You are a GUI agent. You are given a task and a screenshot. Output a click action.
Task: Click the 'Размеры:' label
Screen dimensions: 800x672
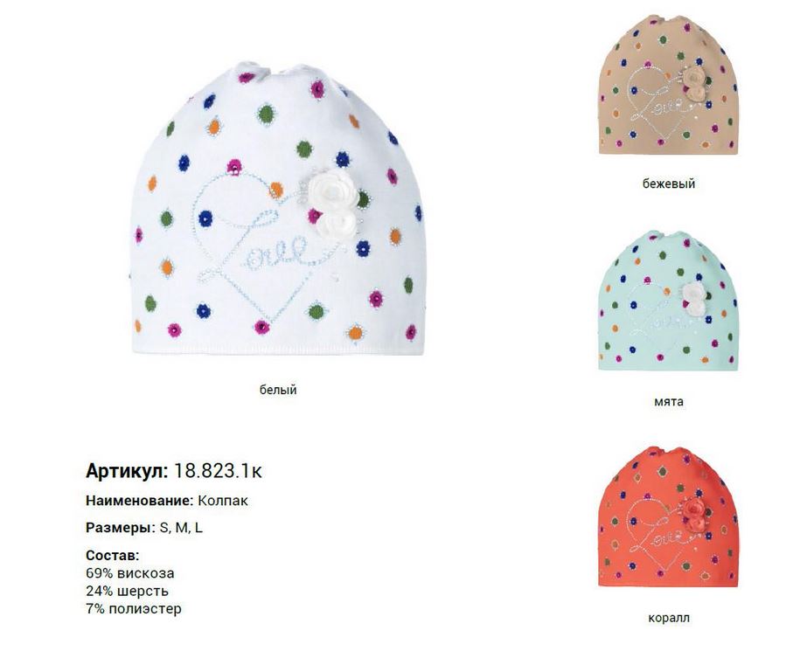click(121, 528)
